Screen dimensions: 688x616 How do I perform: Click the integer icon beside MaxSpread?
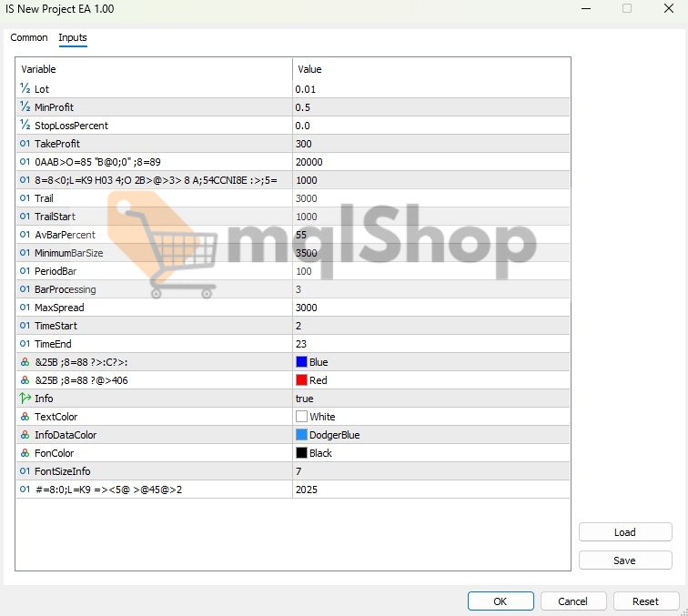[25, 308]
